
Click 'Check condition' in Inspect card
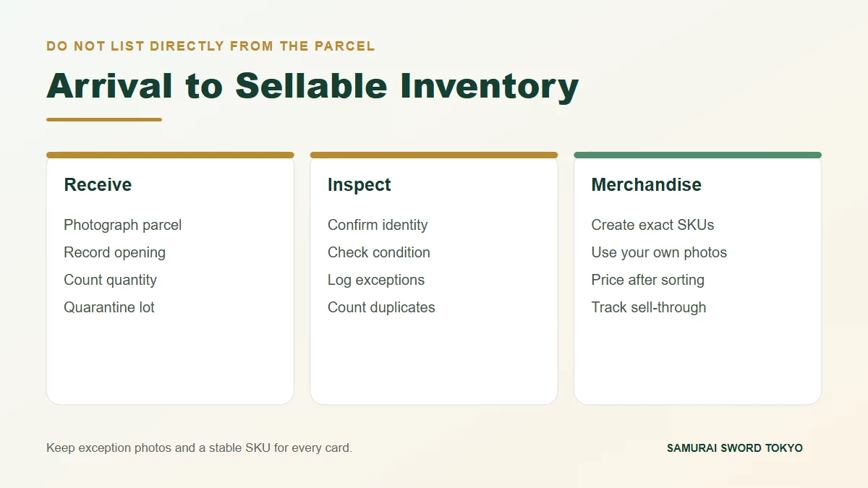(x=378, y=252)
